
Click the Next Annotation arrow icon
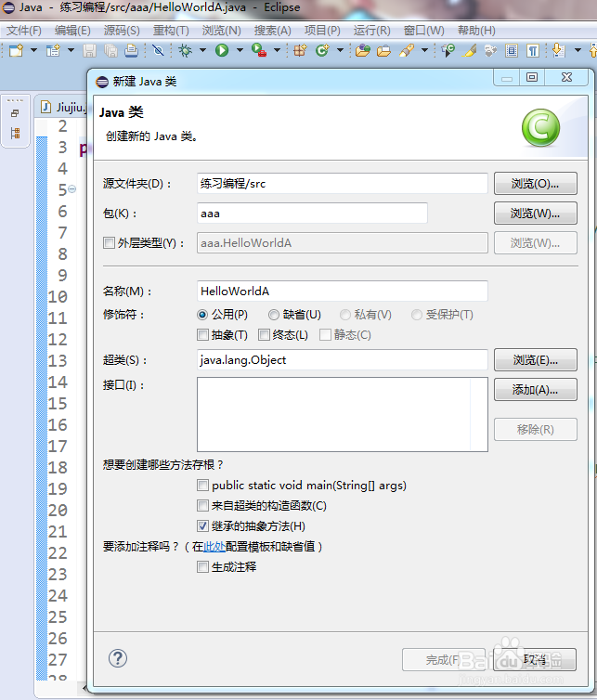pos(558,50)
